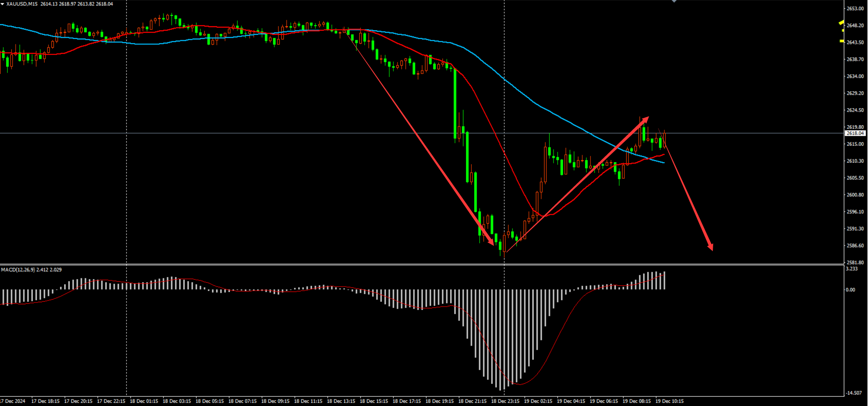868x406 pixels.
Task: Click the 2581.80 price axis label
Action: (855, 262)
